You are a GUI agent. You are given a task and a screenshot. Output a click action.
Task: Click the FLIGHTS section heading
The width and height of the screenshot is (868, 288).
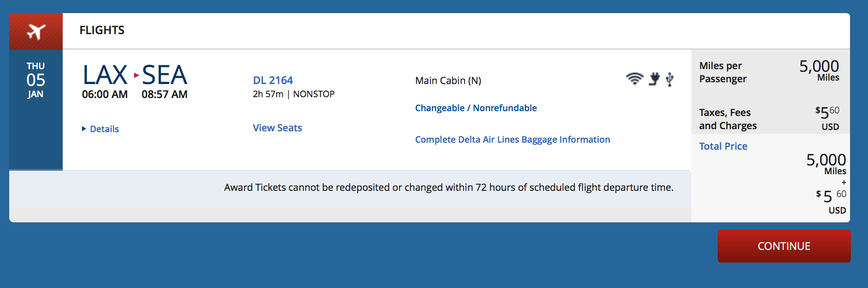pos(102,30)
